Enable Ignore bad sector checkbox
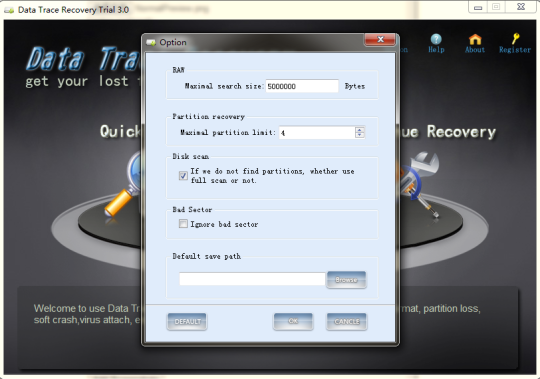Image resolution: width=540 pixels, height=379 pixels. pos(183,224)
